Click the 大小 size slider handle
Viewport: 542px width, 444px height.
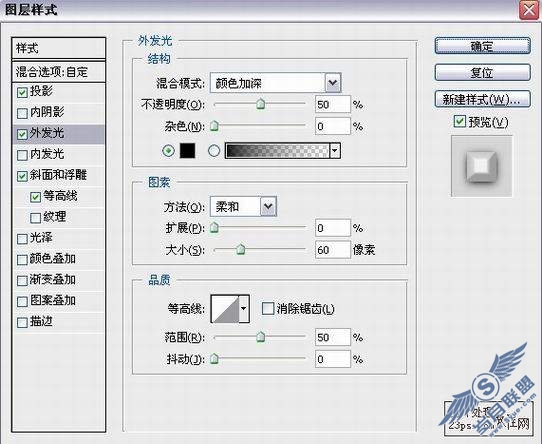pyautogui.click(x=241, y=249)
